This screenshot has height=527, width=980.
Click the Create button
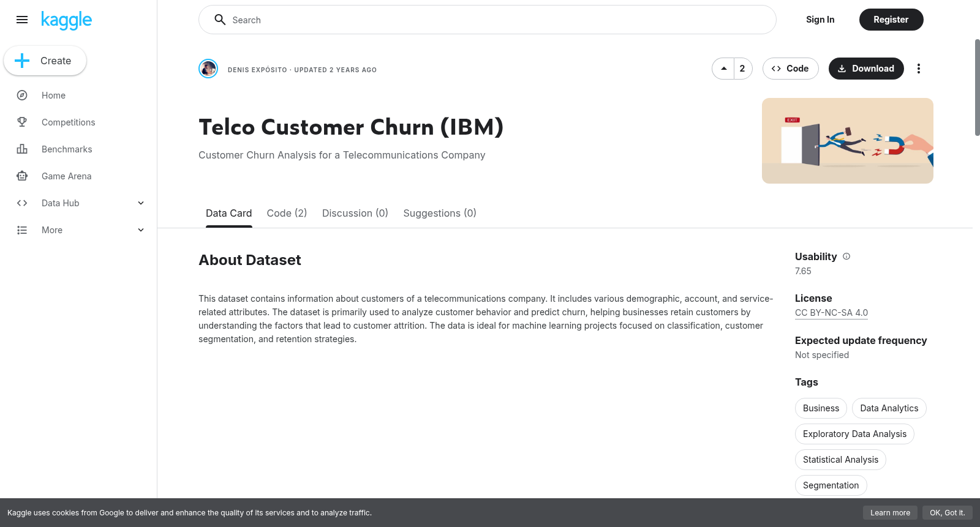(x=45, y=61)
